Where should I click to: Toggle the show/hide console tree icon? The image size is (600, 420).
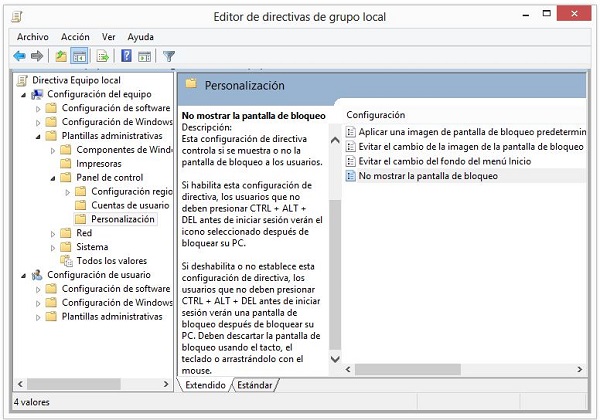click(x=79, y=56)
